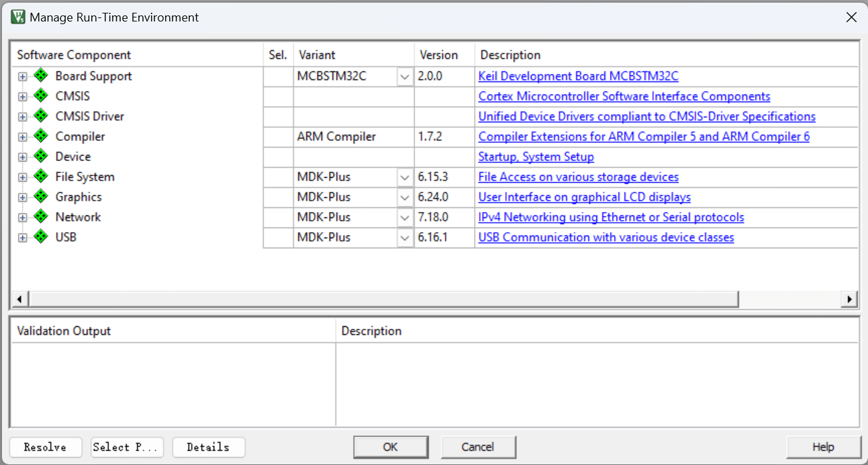Click the Variant column header

pyautogui.click(x=354, y=55)
